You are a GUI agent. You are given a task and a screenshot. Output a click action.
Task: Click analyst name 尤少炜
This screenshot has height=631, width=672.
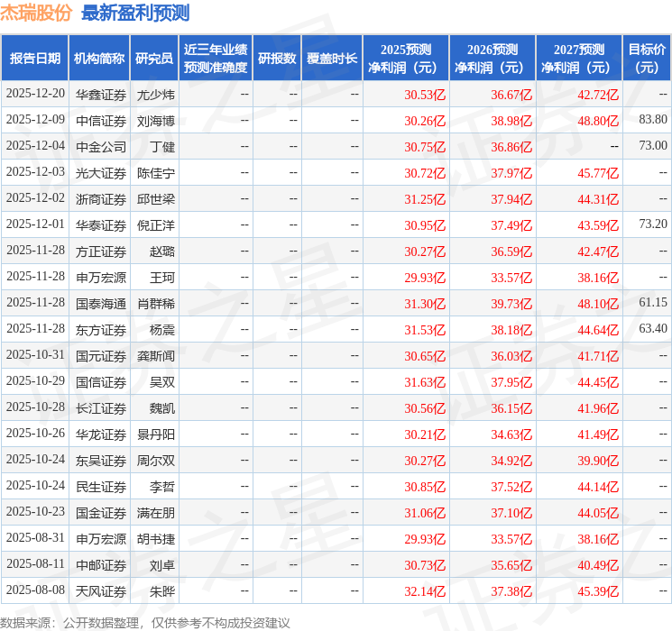[155, 95]
